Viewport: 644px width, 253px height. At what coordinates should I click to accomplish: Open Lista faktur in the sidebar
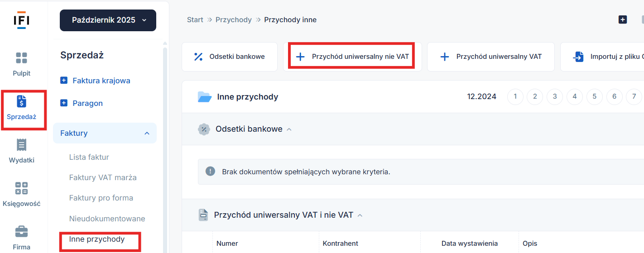89,157
